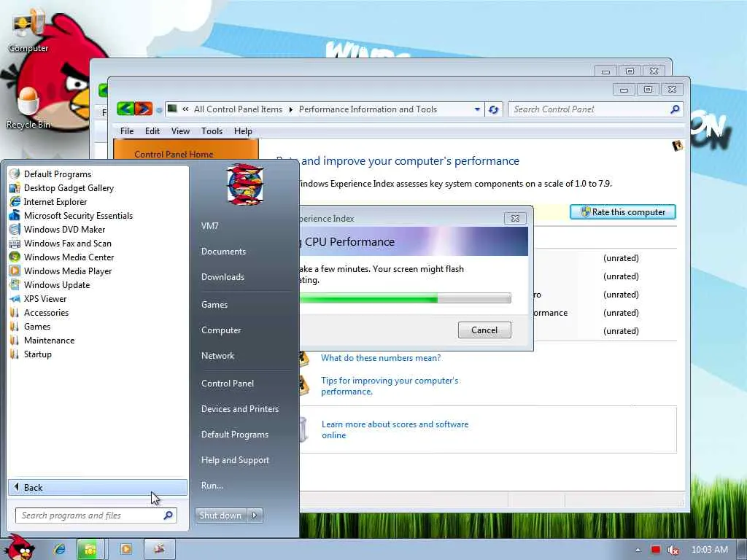Open Games in the Start menu right pane
Viewport: 747px width, 560px height.
pos(214,305)
